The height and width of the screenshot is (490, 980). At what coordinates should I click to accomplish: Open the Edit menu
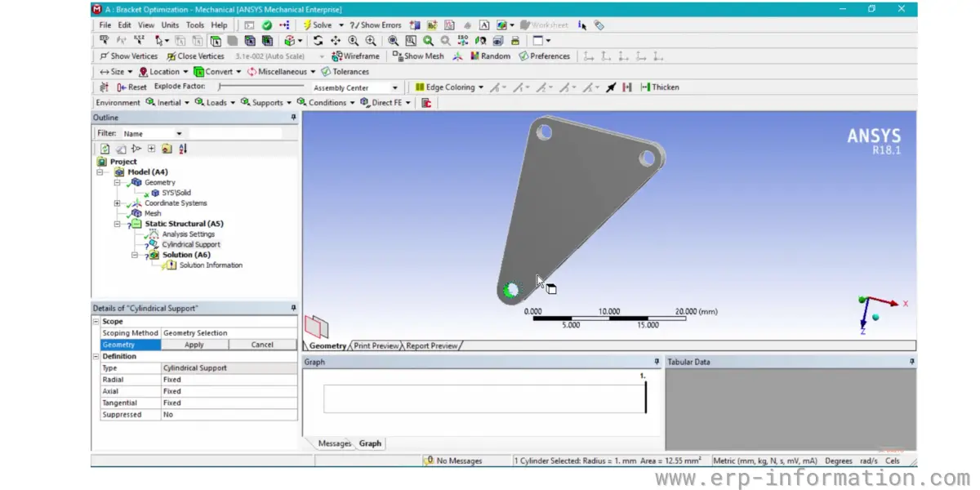124,25
